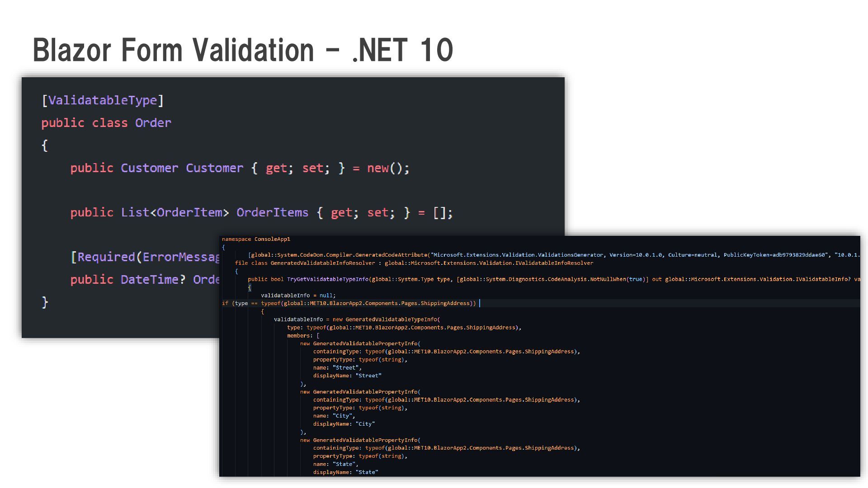Click the members: [ line
Screen dimensions: 868x488
click(303, 336)
